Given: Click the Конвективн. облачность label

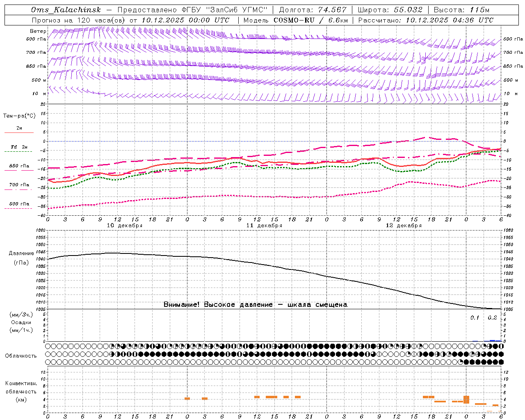Looking at the screenshot, I should 21,388.
